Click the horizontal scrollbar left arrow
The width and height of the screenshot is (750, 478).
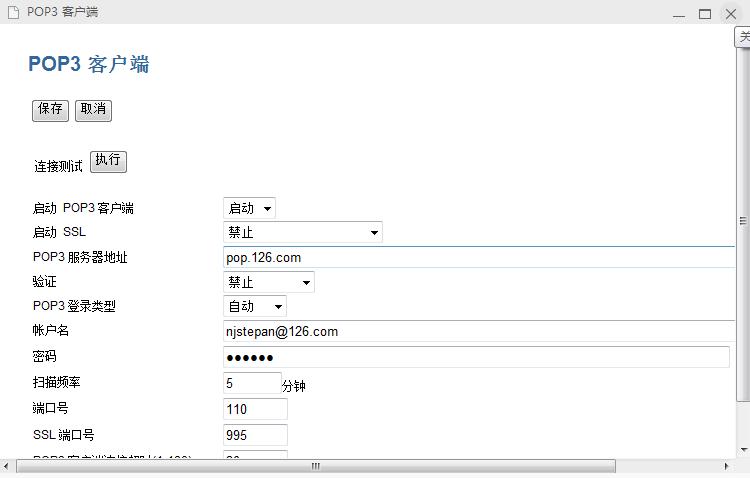pos(6,466)
